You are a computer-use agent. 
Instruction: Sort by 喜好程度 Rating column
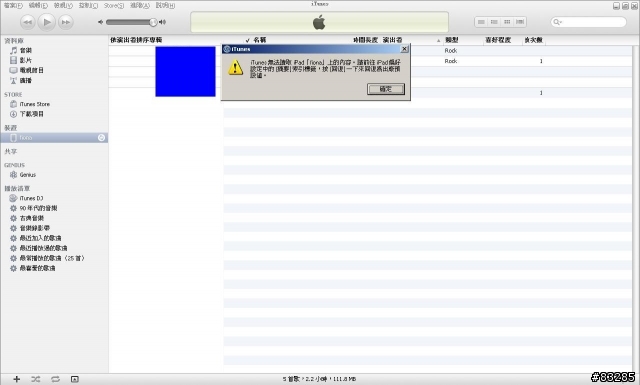(x=498, y=40)
